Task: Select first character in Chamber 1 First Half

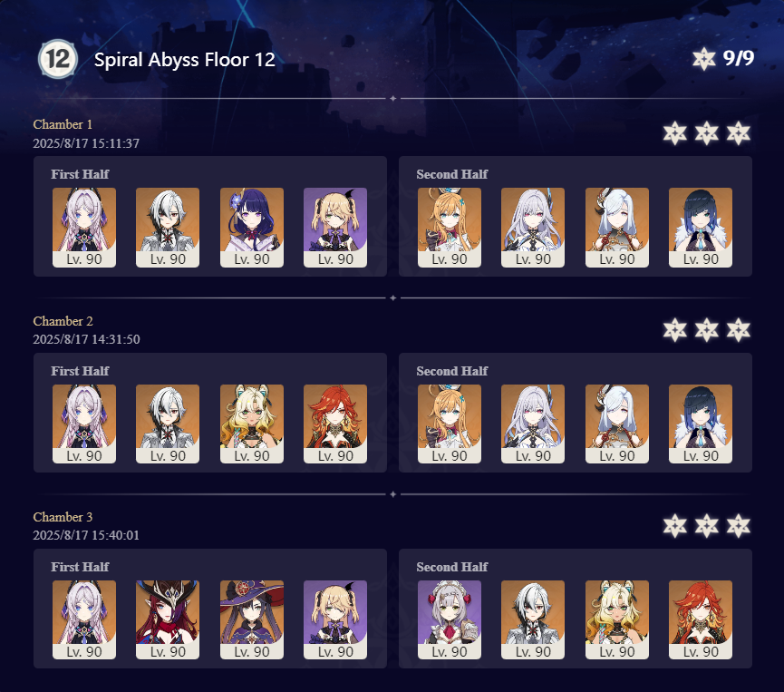Action: click(x=84, y=227)
